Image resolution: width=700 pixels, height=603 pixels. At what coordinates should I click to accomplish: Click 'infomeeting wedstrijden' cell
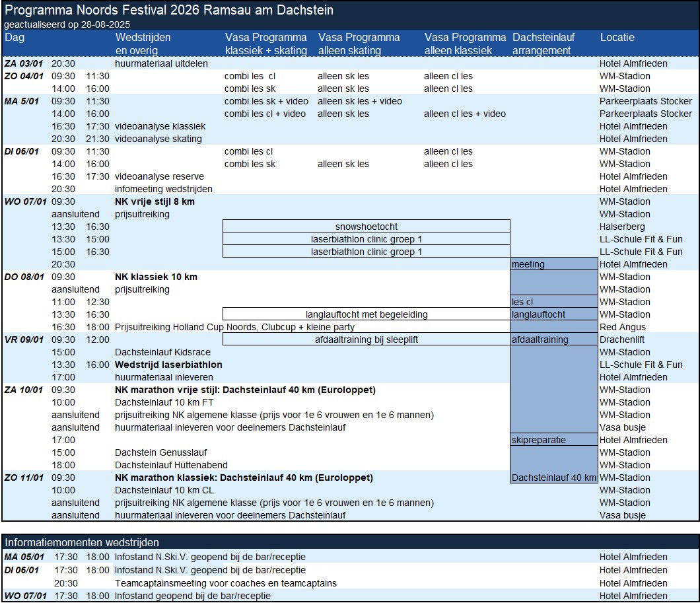163,189
